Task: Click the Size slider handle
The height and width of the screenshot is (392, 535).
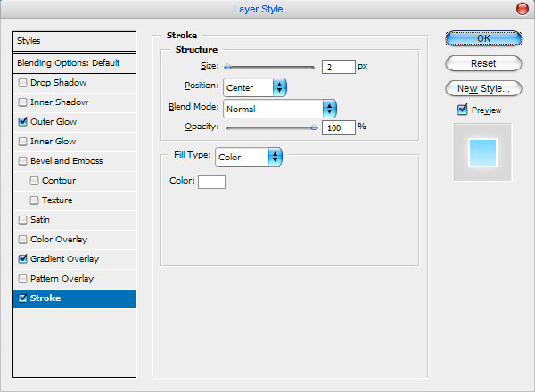Action: point(228,67)
